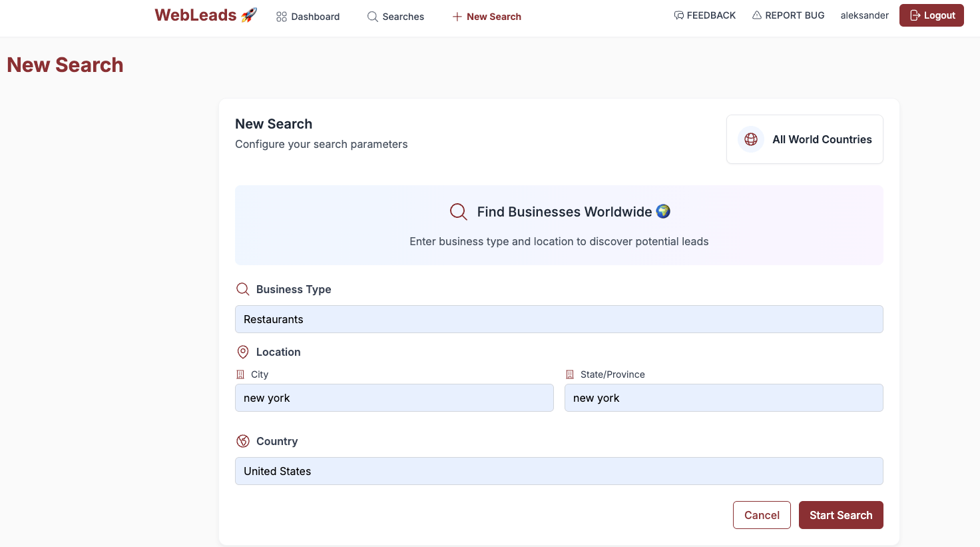This screenshot has width=980, height=547.
Task: Click the map pin icon beside Location
Action: point(243,352)
